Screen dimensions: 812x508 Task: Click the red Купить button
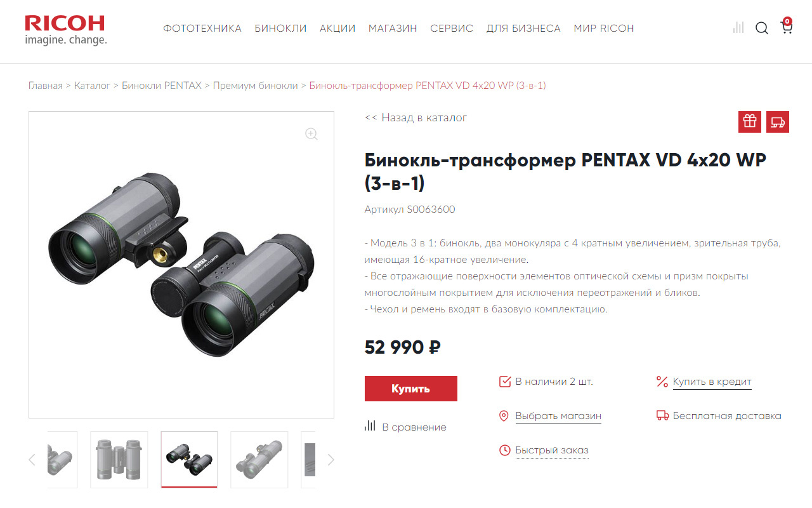[411, 389]
